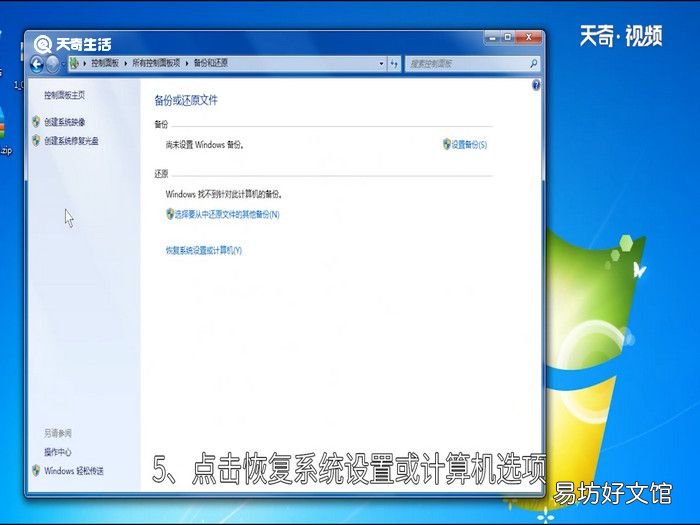Expand the arrow after 所有控制面板项 breadcrumb

point(187,64)
